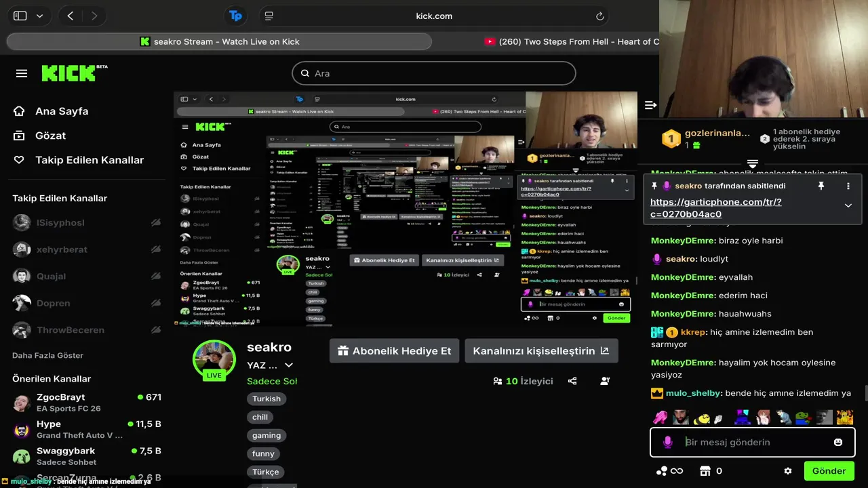Open the garticphone.com pinned link

(x=715, y=208)
